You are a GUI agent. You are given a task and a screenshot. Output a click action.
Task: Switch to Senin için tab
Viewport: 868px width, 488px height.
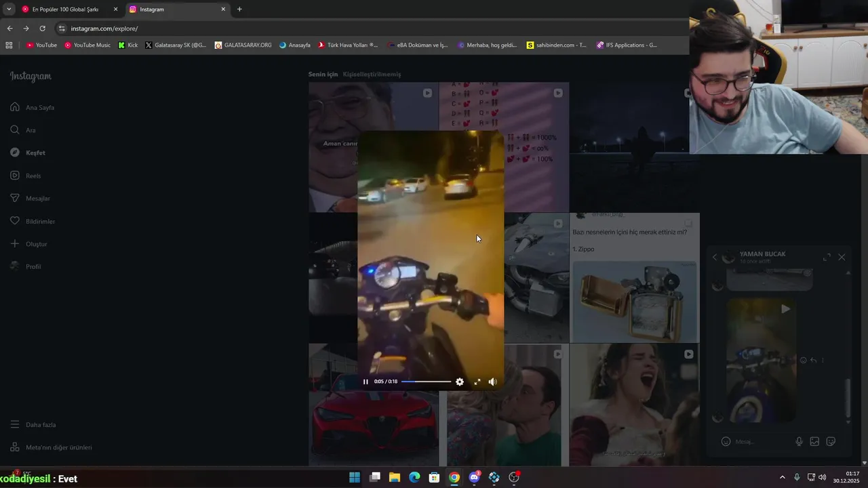323,75
